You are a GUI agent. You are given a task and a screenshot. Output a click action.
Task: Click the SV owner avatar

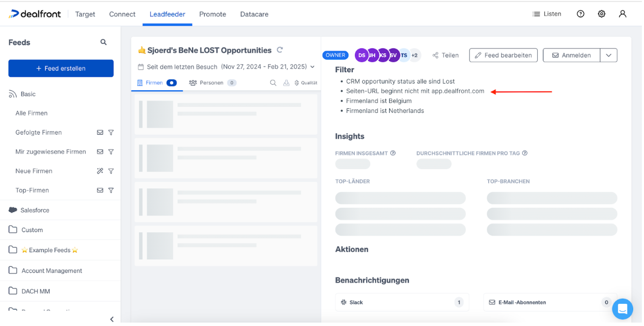pyautogui.click(x=393, y=55)
